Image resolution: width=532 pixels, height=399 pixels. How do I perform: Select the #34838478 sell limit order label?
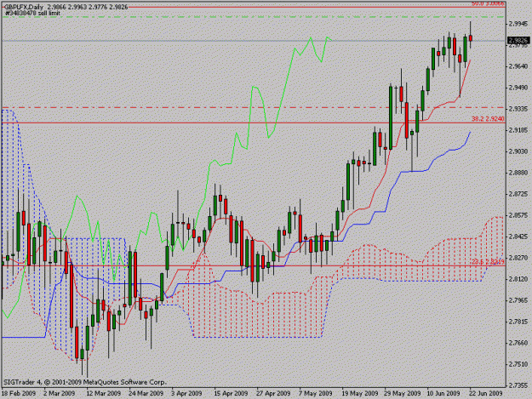32,14
